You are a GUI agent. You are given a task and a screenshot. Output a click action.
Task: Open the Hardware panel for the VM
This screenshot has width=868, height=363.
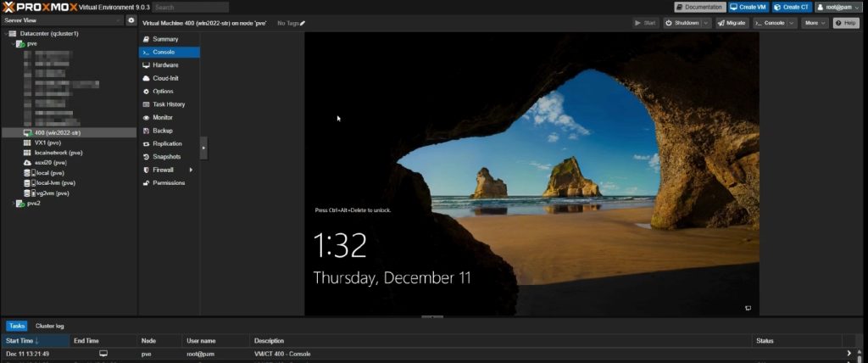click(164, 64)
